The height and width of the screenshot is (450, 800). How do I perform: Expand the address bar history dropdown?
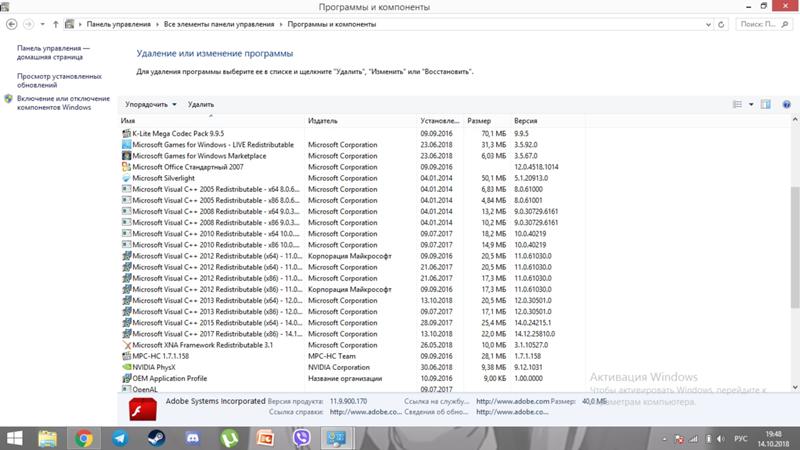(x=708, y=24)
